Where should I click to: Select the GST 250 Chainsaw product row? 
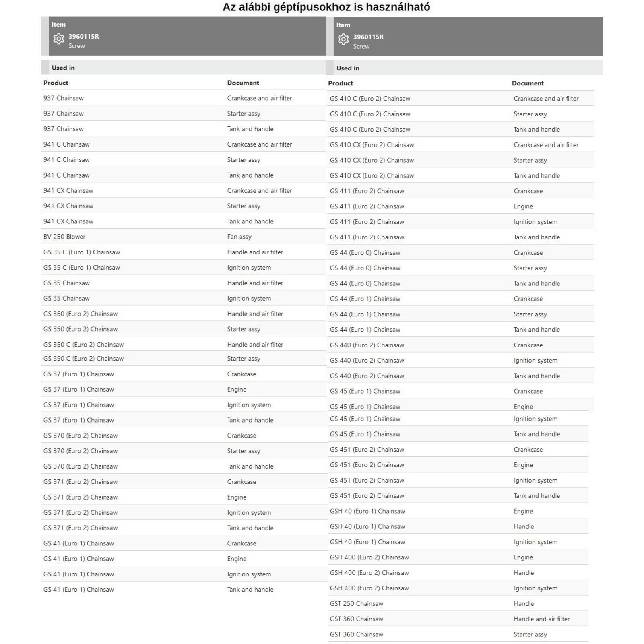click(356, 603)
